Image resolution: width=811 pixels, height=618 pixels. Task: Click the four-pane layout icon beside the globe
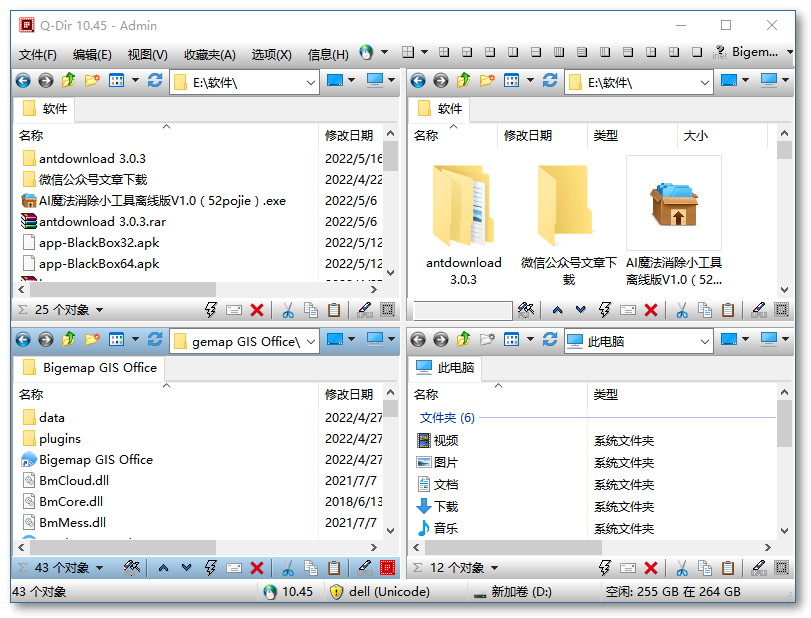tap(408, 52)
